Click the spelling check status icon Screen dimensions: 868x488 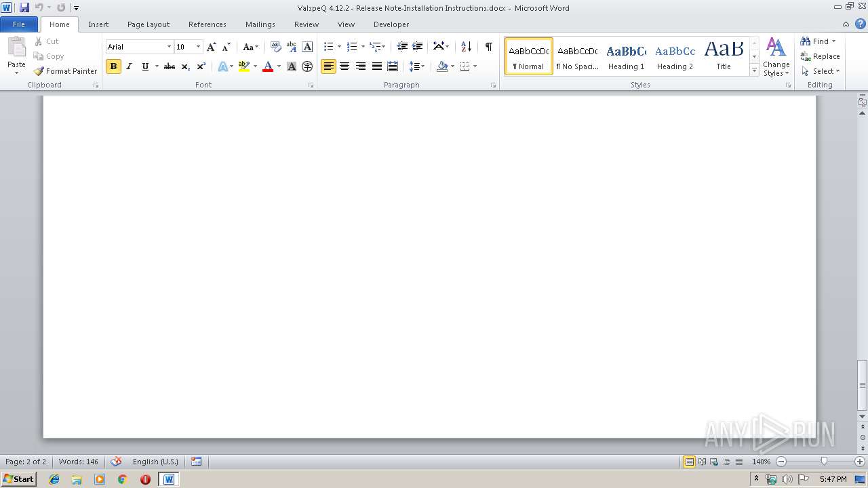pos(116,462)
